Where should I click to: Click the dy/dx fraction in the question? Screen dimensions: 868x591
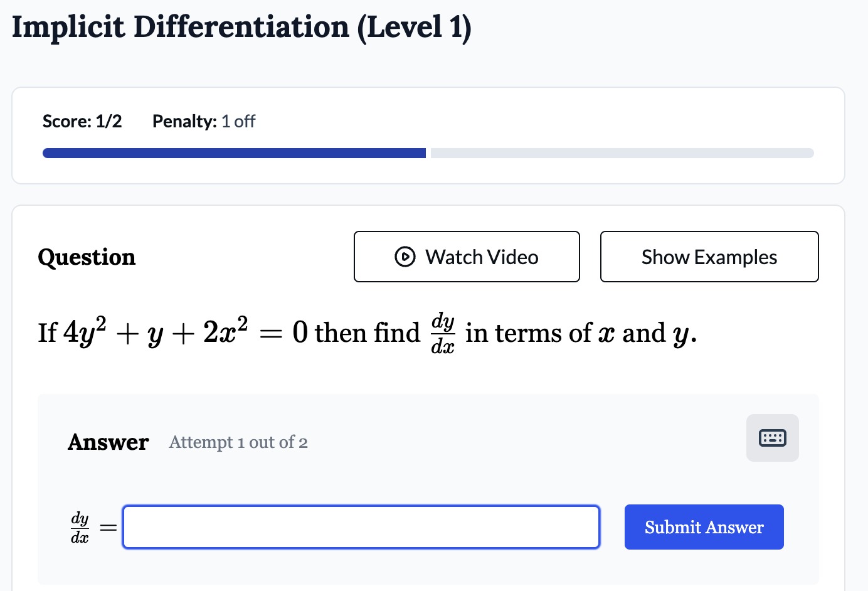click(x=443, y=333)
